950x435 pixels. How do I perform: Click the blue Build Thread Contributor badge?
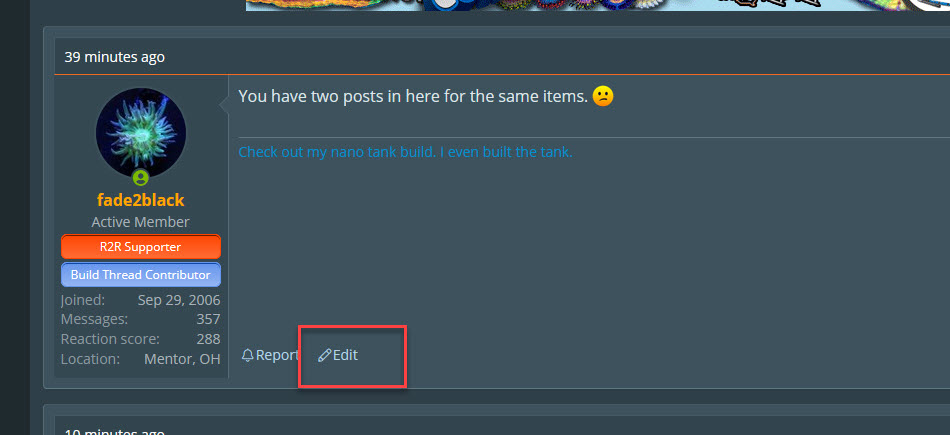tap(141, 274)
